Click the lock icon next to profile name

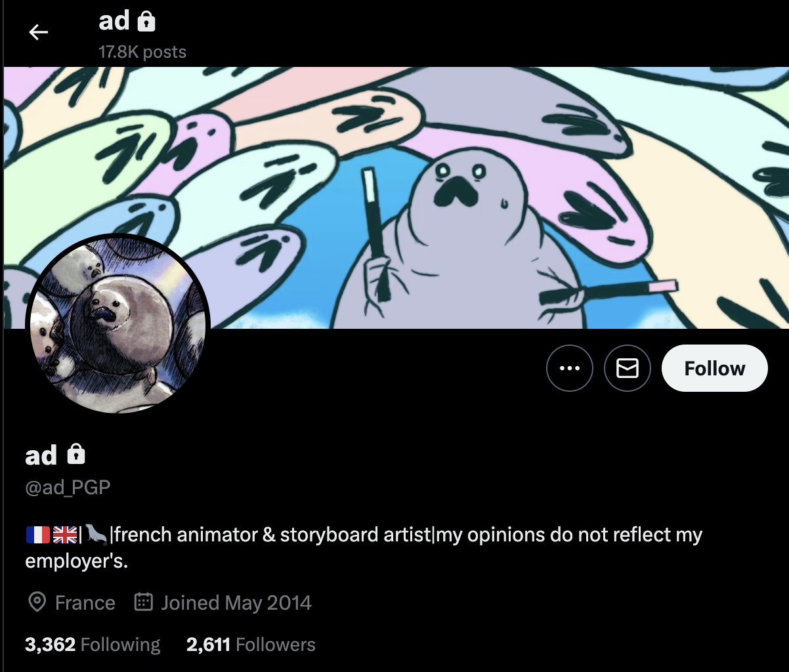[76, 454]
